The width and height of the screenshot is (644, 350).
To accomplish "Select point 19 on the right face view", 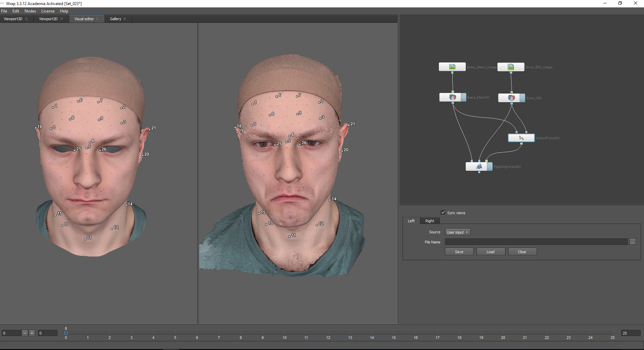I will (x=237, y=132).
